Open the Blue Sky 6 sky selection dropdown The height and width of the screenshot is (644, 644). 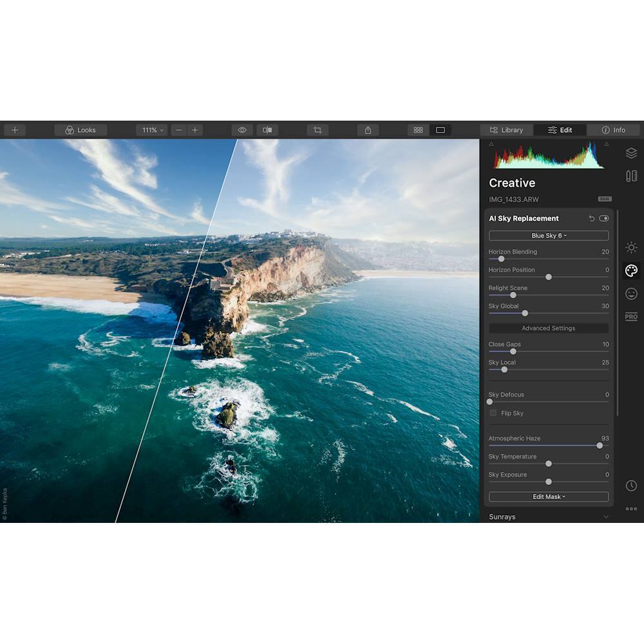[549, 236]
